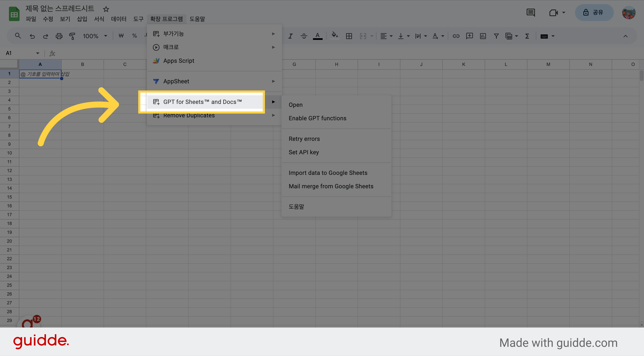This screenshot has width=644, height=356.
Task: Click the 공유 share button
Action: 594,12
